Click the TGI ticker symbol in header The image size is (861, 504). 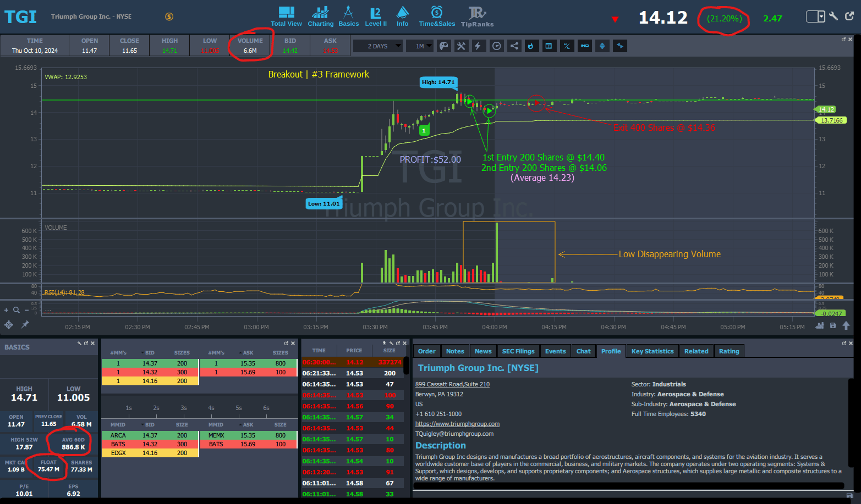click(x=20, y=17)
